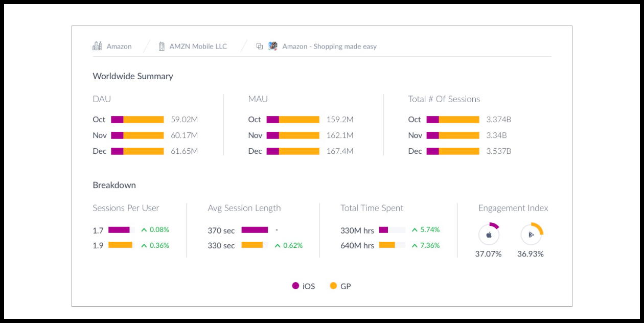644x323 pixels.
Task: Click the December DAU bar chart
Action: pyautogui.click(x=137, y=151)
